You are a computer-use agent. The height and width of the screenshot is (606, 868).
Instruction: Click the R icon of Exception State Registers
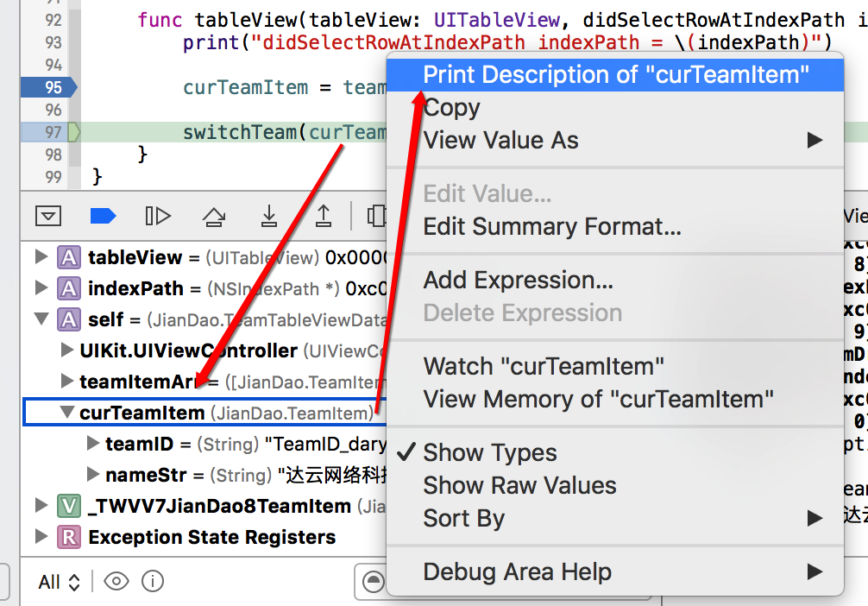click(x=69, y=537)
